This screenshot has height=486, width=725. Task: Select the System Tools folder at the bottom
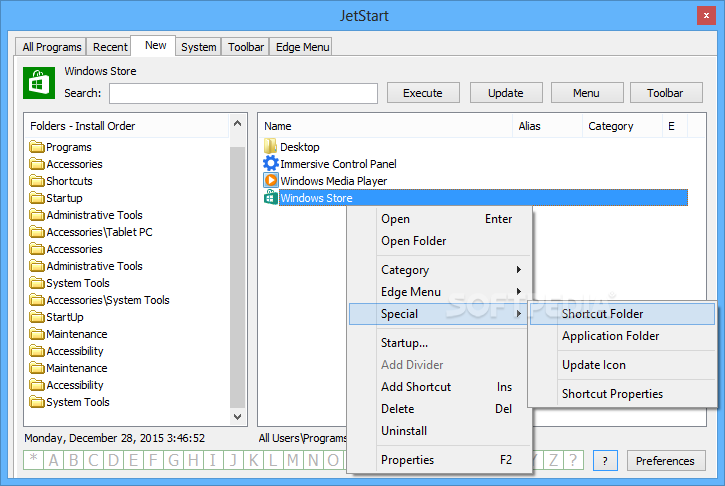pos(78,402)
